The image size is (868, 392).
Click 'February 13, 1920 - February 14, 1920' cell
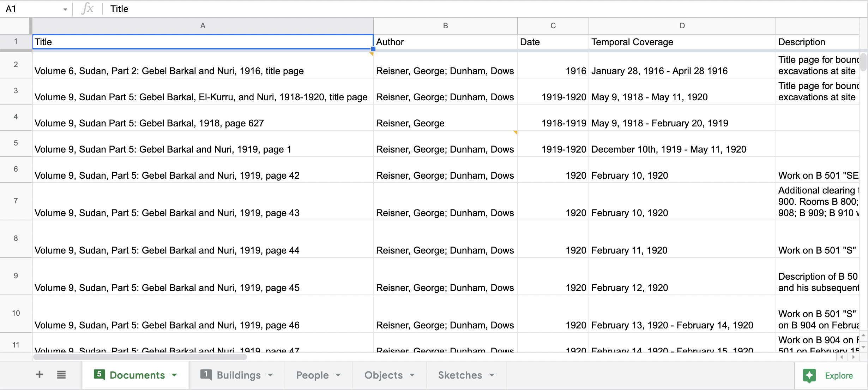[682, 314]
